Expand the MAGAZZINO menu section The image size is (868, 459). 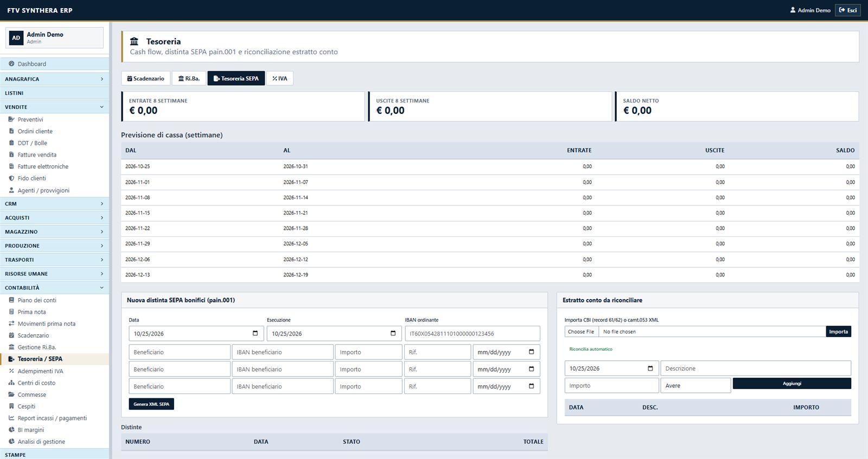[x=54, y=232]
